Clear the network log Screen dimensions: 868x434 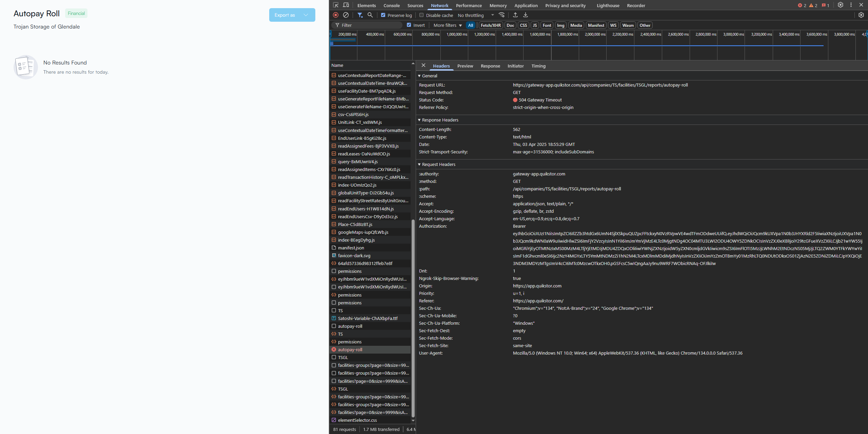(x=346, y=15)
